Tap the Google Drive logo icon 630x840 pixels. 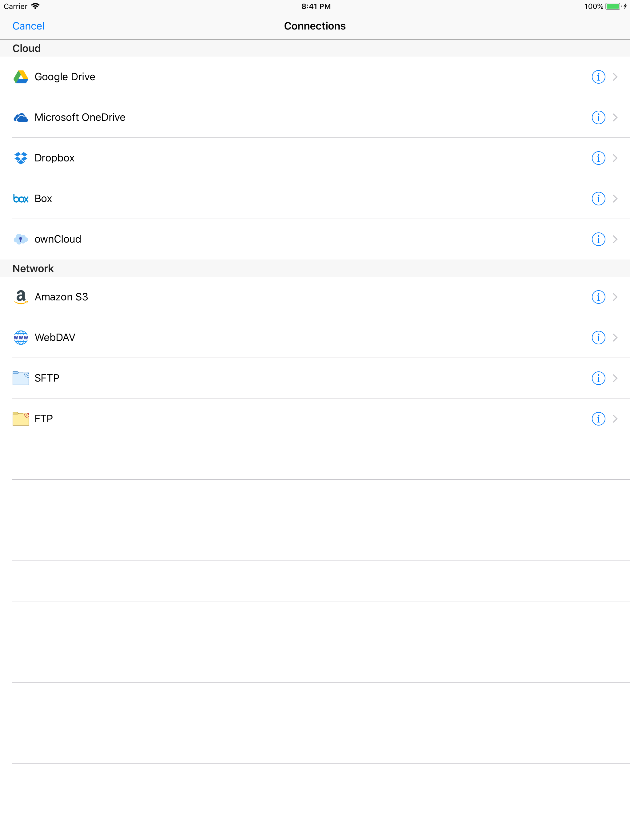pyautogui.click(x=21, y=77)
